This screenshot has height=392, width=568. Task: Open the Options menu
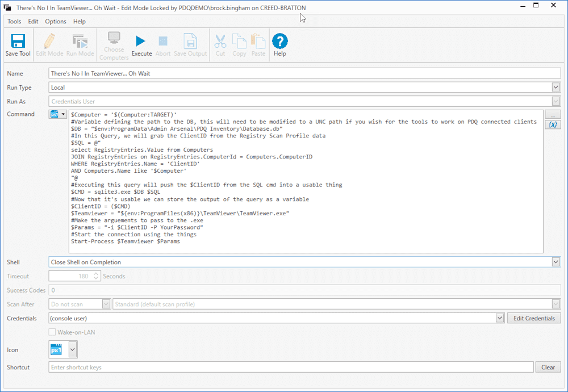click(56, 22)
